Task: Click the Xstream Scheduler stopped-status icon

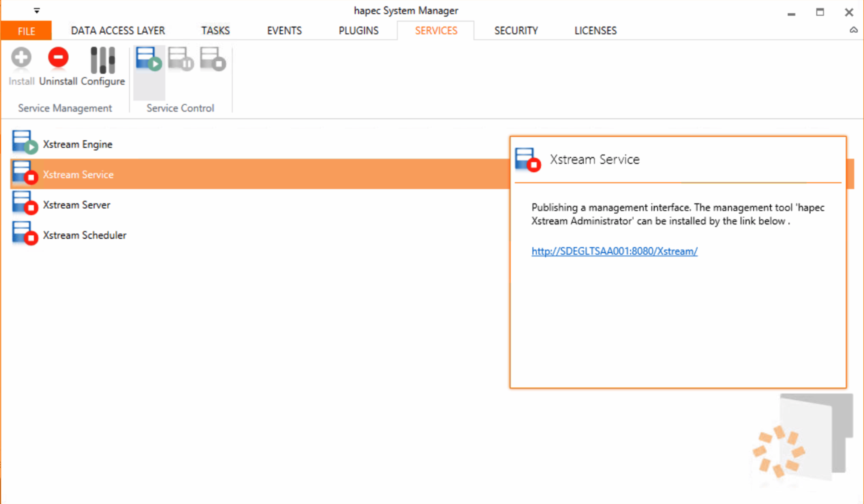Action: 24,234
